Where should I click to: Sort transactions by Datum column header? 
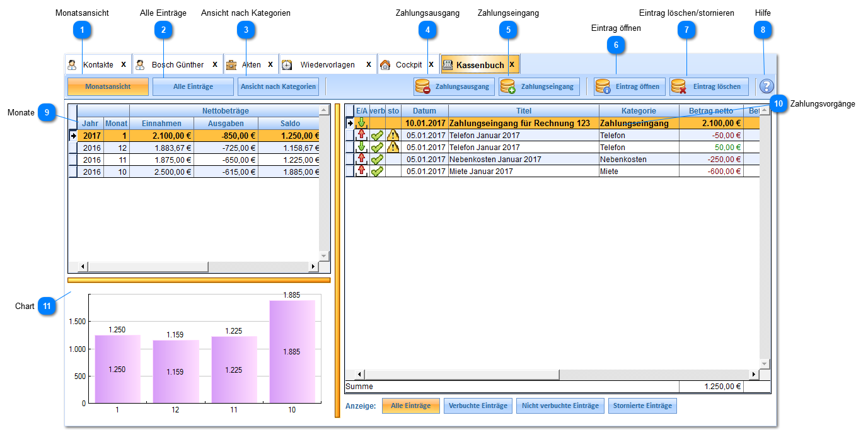pyautogui.click(x=424, y=111)
